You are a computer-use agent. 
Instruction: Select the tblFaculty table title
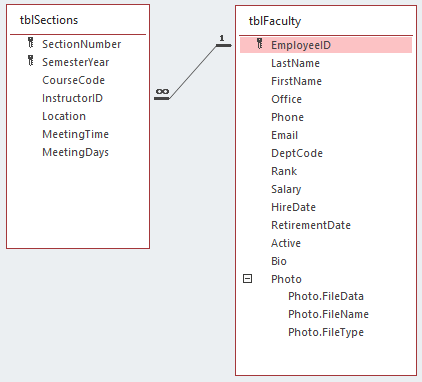[275, 21]
